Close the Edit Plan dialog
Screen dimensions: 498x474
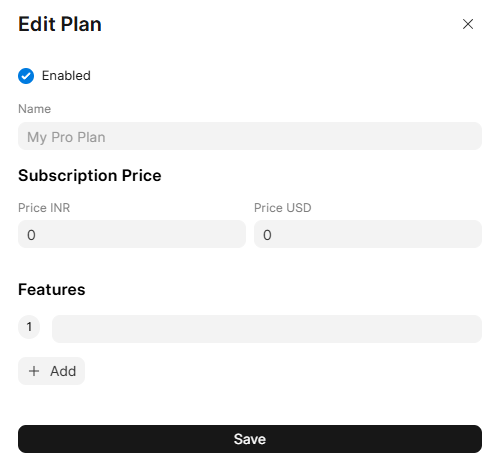(x=468, y=24)
